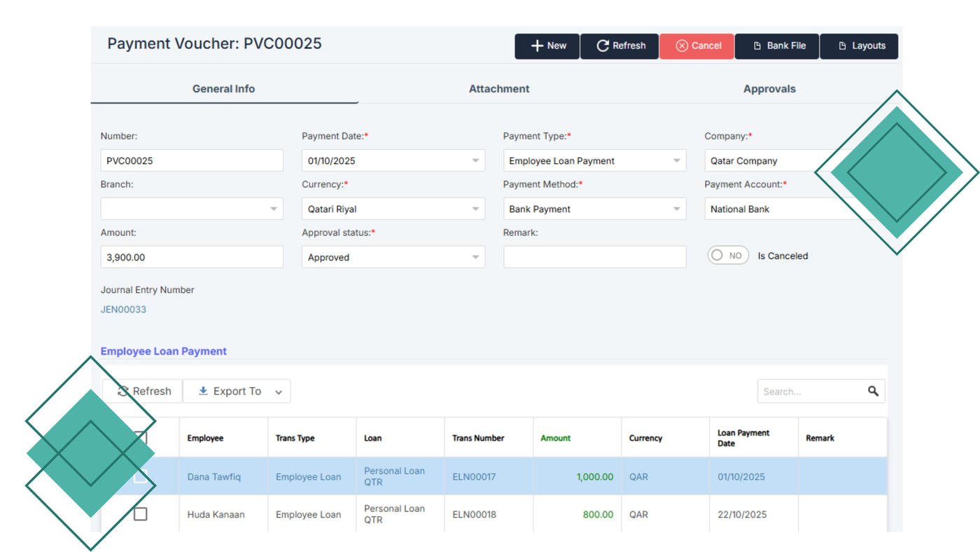Open the ELN00017 transaction number link
980x552 pixels.
pyautogui.click(x=474, y=477)
